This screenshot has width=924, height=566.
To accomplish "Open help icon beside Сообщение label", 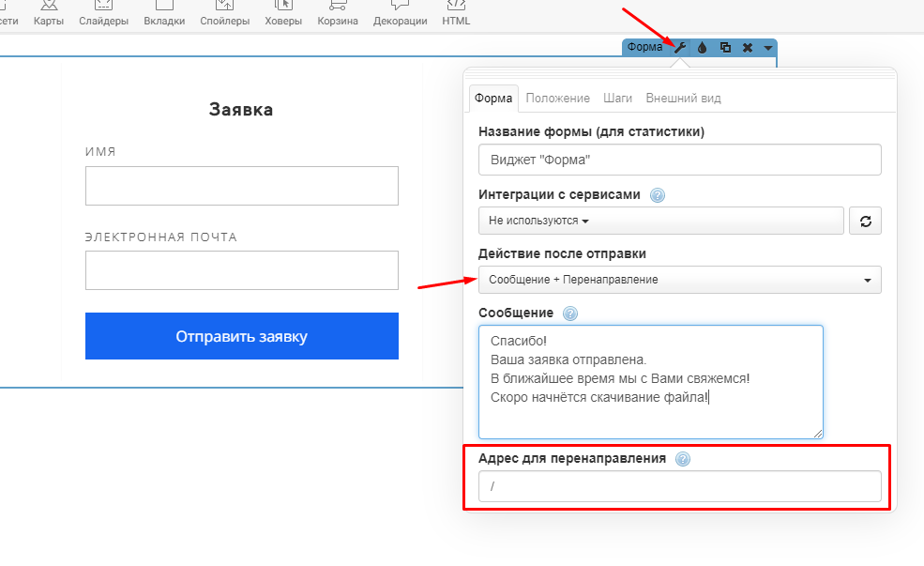I will (x=570, y=314).
